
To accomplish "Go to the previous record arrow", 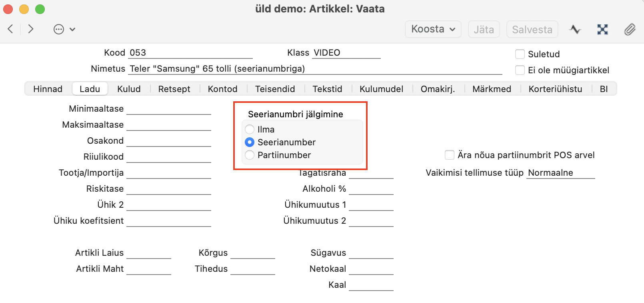I will click(11, 29).
